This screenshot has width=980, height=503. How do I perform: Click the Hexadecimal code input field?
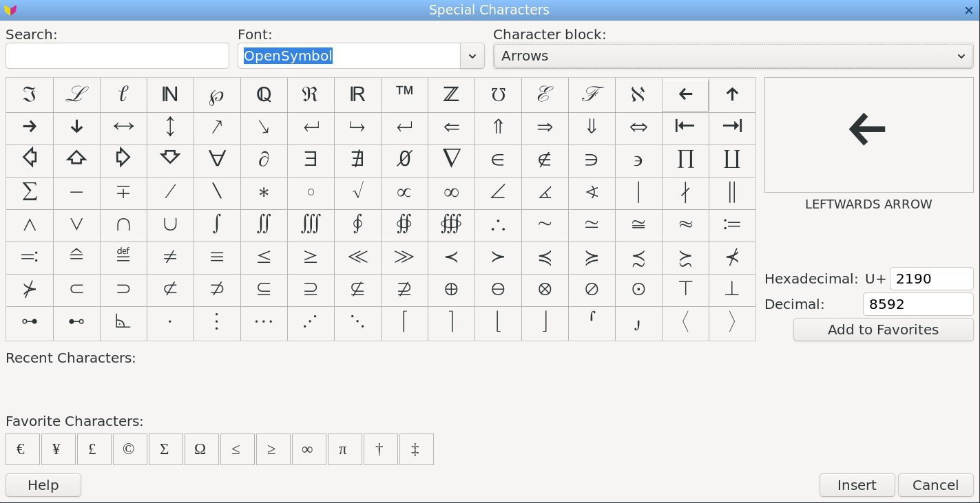[930, 279]
